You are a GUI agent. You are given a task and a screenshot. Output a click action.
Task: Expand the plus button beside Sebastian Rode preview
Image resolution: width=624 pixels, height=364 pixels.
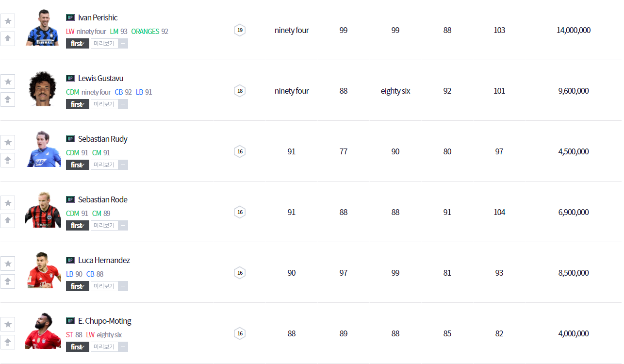pyautogui.click(x=123, y=226)
